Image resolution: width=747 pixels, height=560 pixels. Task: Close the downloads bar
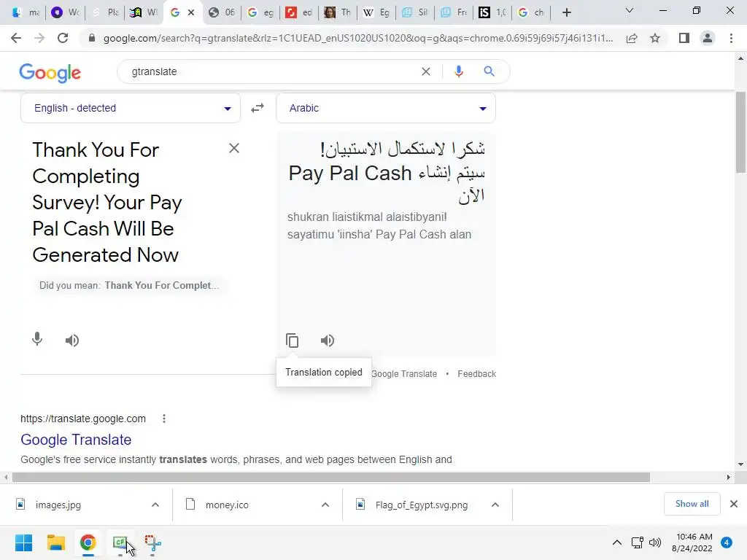pos(734,504)
